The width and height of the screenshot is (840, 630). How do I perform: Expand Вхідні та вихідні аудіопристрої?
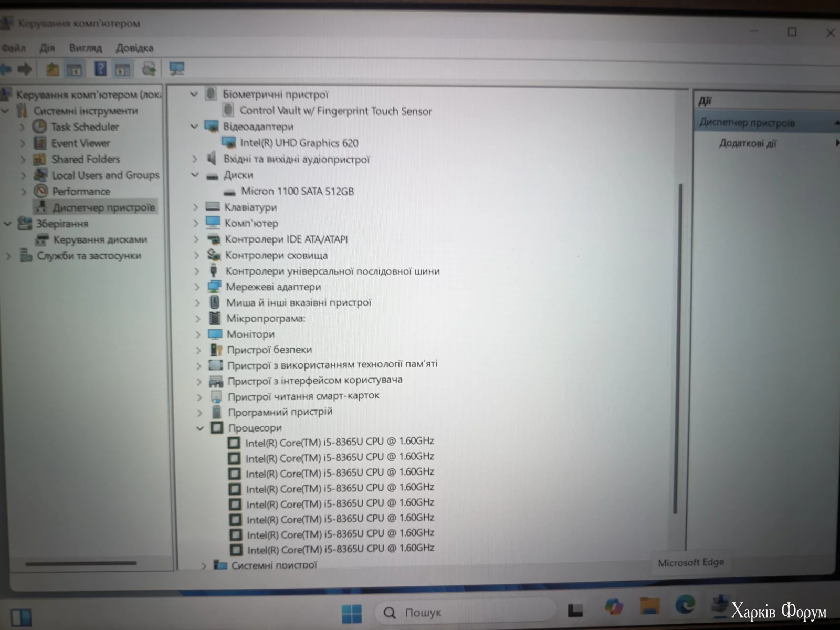pos(195,159)
